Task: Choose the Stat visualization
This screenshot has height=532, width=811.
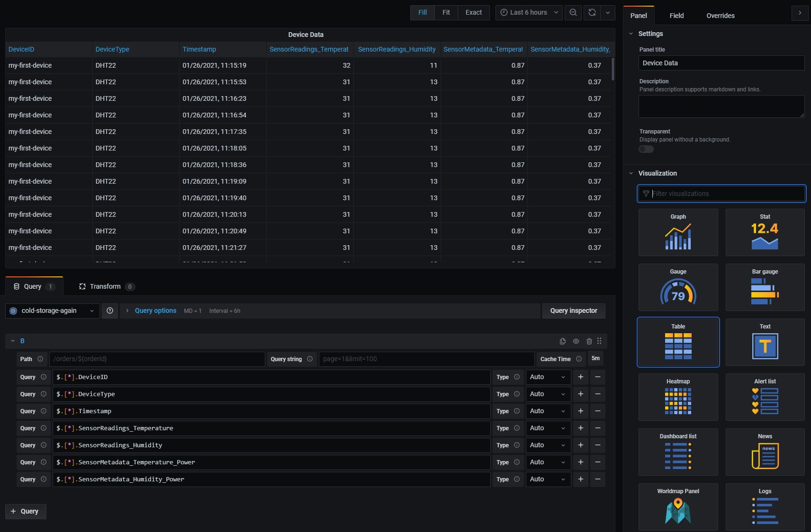Action: click(765, 232)
